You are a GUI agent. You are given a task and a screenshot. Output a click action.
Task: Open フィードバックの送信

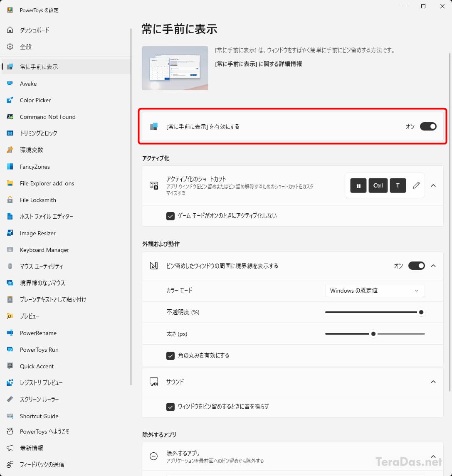pos(66,464)
